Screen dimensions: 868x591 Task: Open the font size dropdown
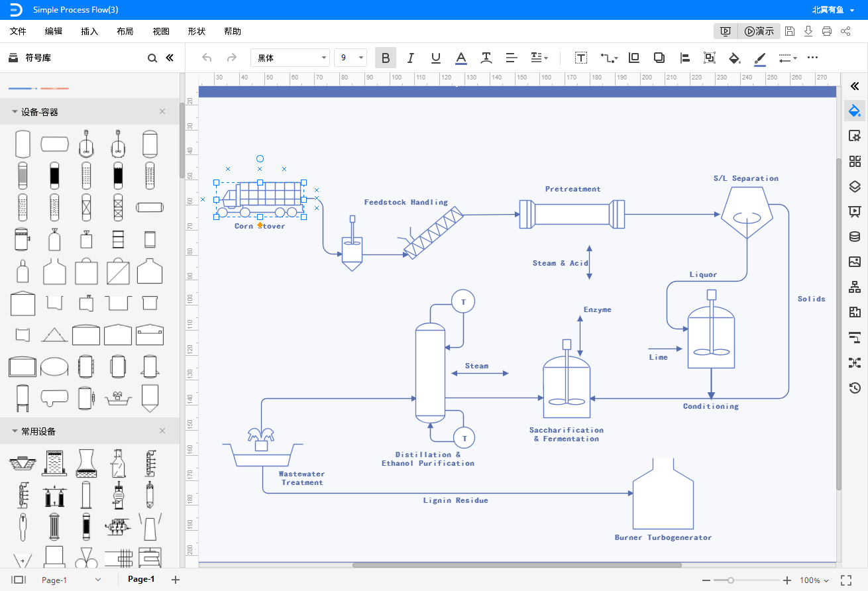pyautogui.click(x=351, y=58)
